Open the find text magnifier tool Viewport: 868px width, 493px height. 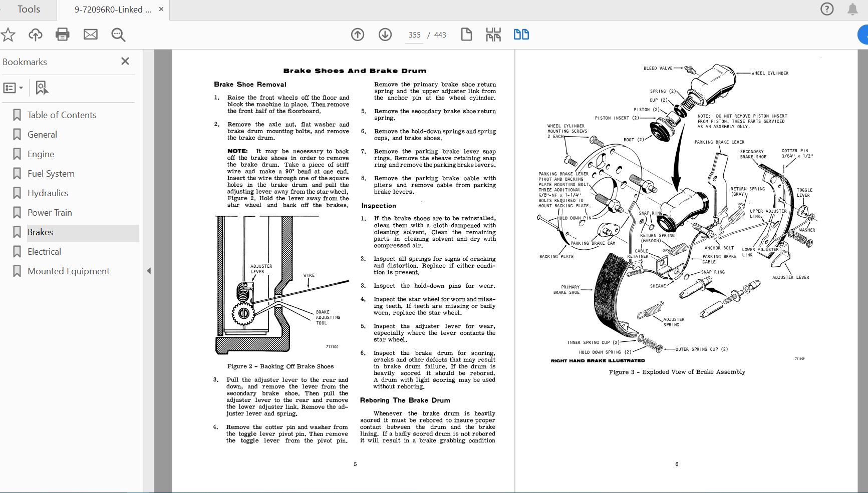point(119,35)
